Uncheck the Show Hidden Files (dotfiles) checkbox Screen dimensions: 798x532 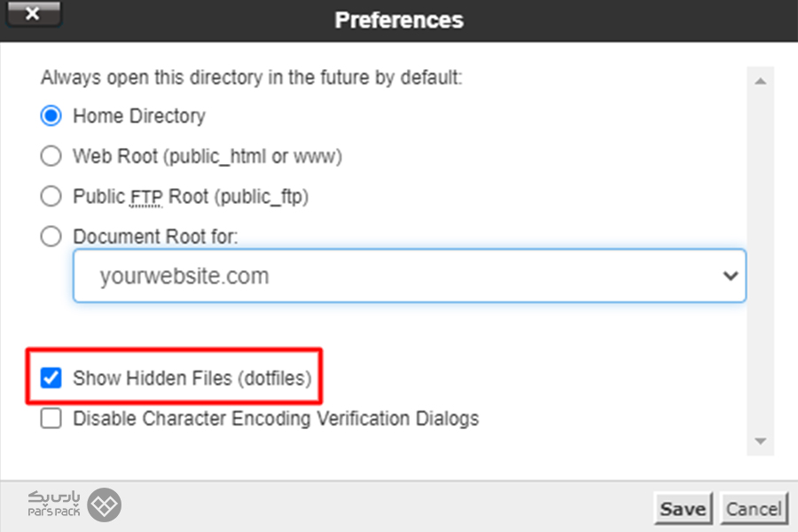tap(51, 379)
